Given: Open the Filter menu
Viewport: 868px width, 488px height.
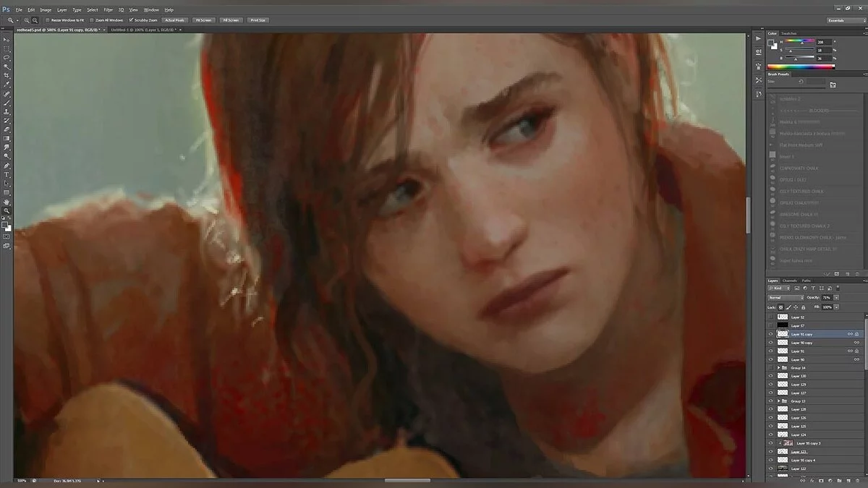Looking at the screenshot, I should [108, 9].
